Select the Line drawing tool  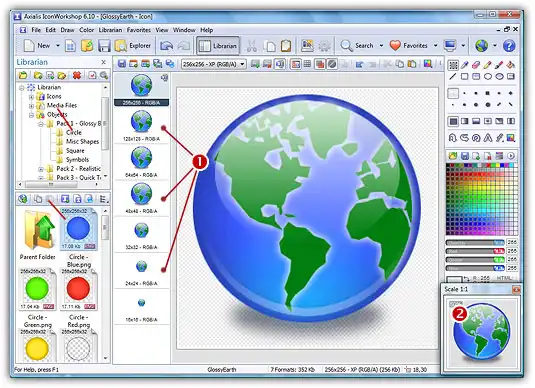(x=453, y=76)
